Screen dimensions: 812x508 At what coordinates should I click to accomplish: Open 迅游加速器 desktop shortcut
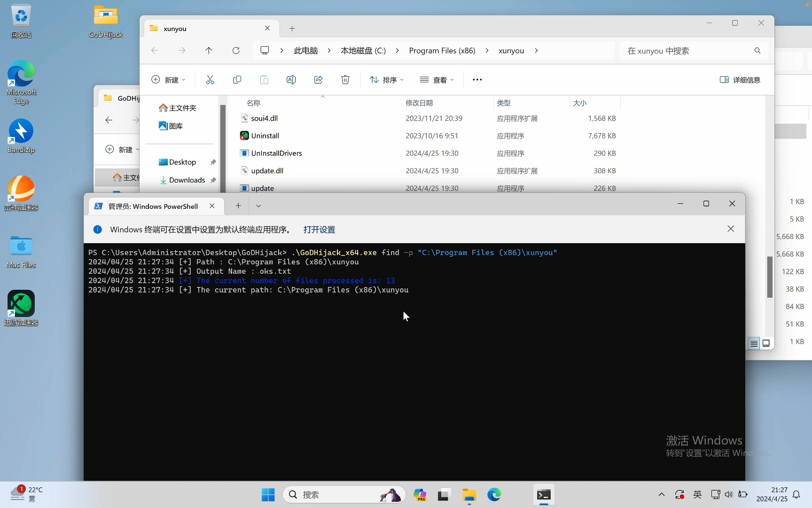click(21, 309)
